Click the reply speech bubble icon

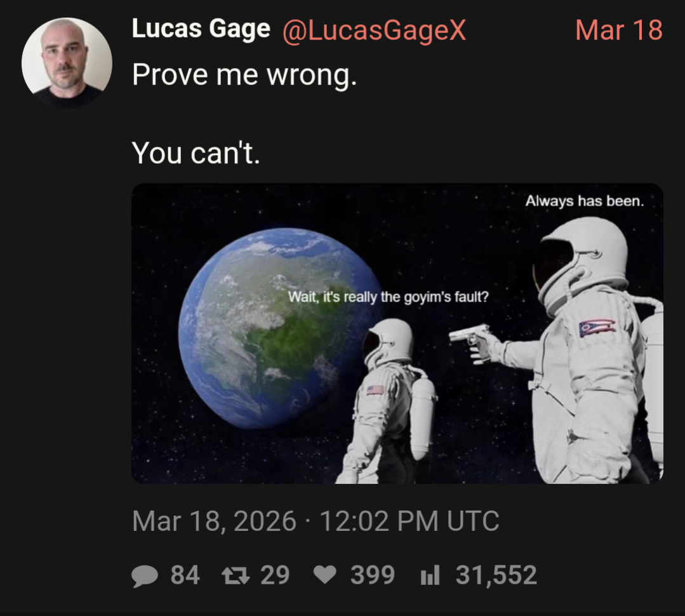(145, 576)
